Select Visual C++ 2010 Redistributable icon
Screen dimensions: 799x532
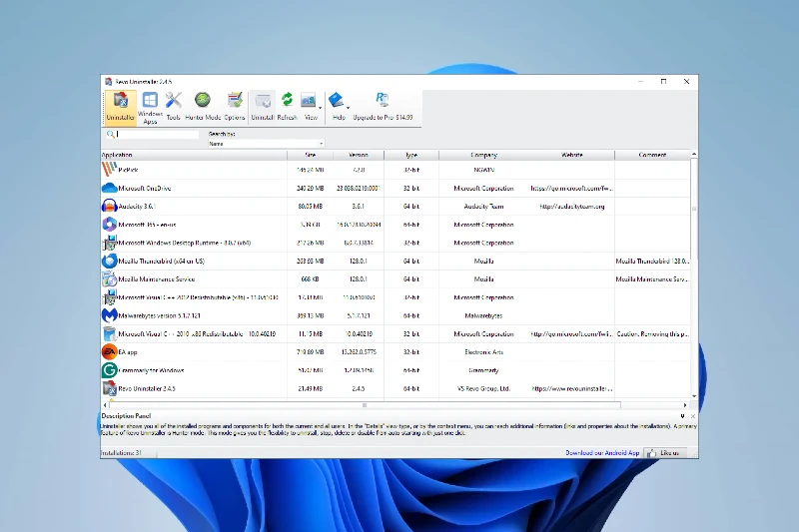(x=109, y=334)
